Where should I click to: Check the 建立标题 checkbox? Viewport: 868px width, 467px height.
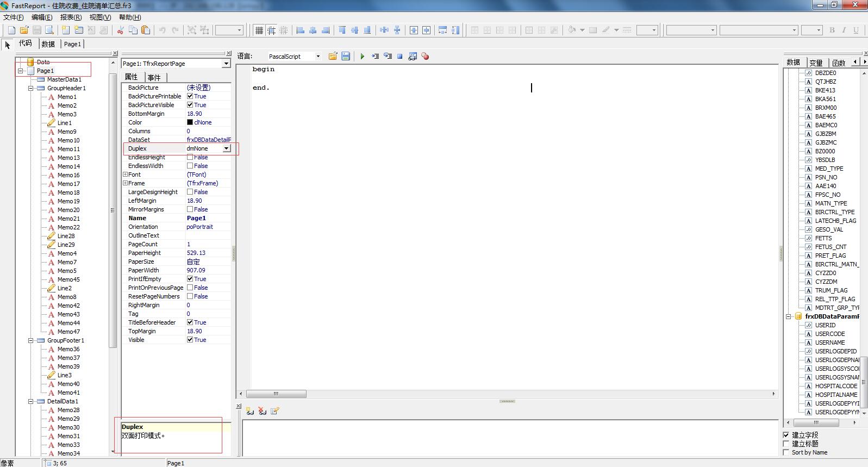coord(786,444)
